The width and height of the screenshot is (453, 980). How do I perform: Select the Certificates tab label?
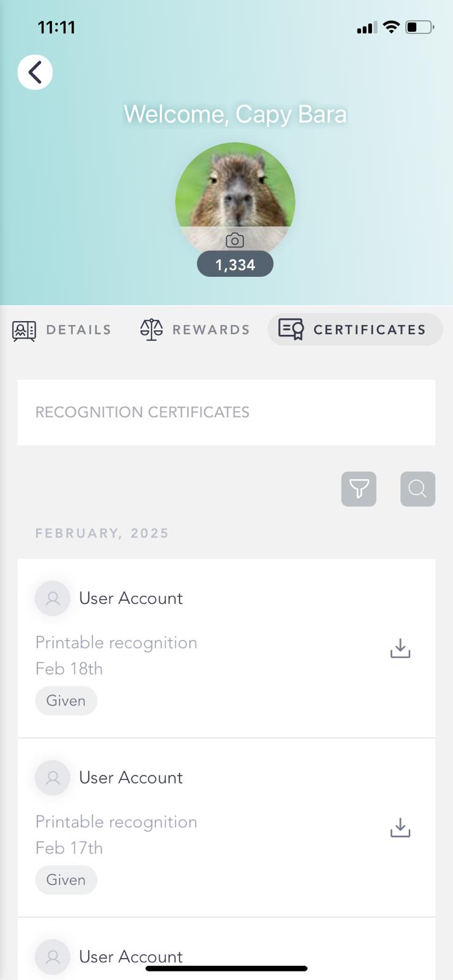[x=369, y=330]
